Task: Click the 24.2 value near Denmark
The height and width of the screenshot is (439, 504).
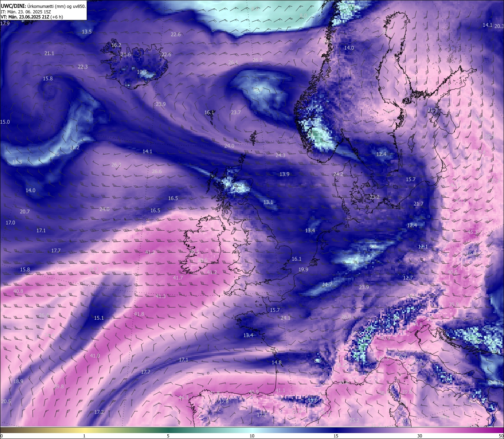Action: point(338,174)
